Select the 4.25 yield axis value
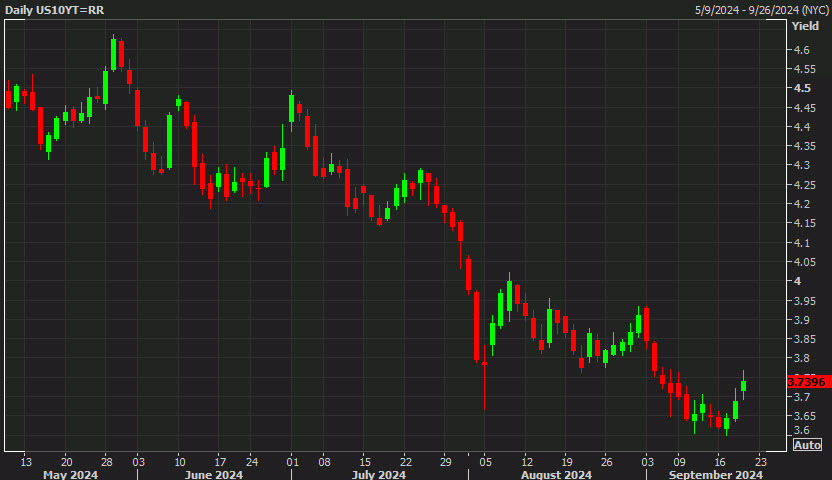The width and height of the screenshot is (832, 480). coord(804,185)
